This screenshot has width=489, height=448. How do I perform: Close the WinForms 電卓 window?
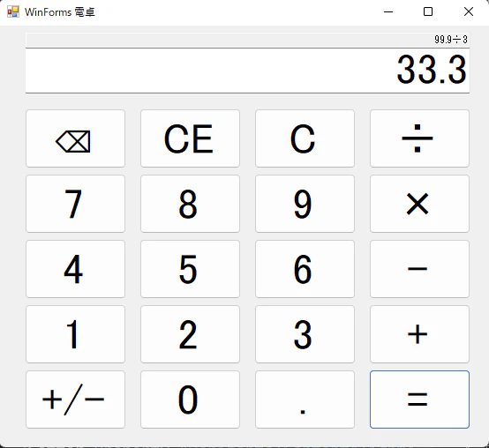469,11
